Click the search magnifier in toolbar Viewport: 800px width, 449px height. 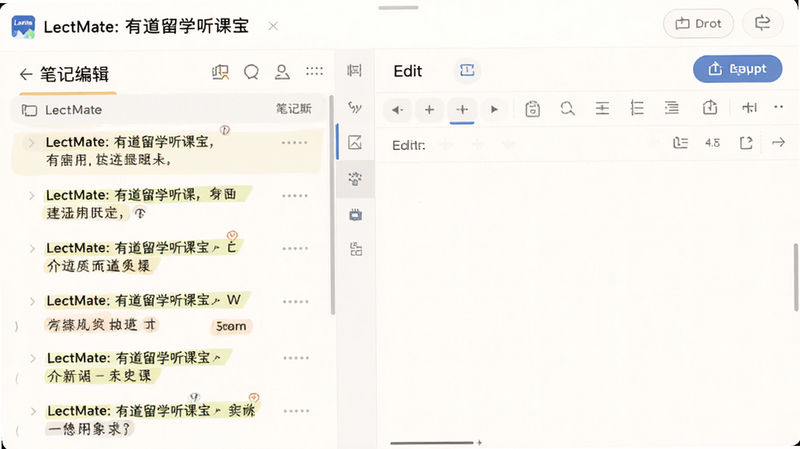(x=567, y=108)
